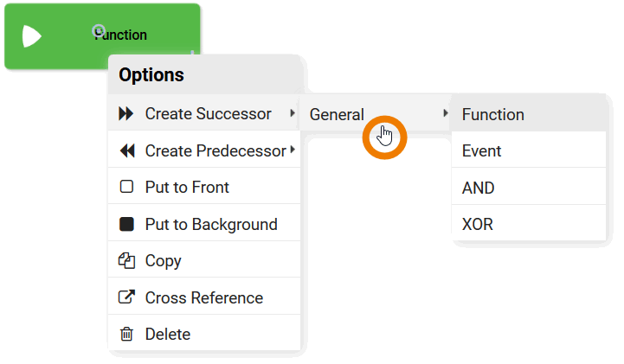Click the Put to Background filled square icon
Image resolution: width=624 pixels, height=364 pixels.
pos(126,225)
